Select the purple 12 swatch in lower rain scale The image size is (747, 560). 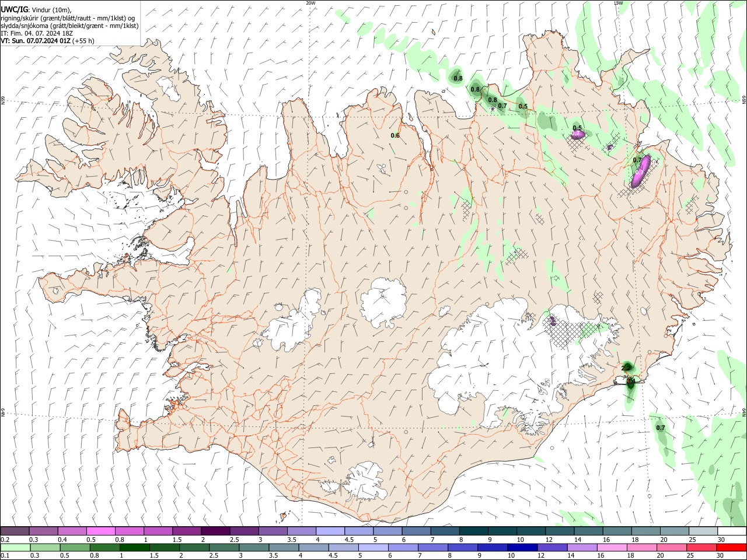[553, 547]
